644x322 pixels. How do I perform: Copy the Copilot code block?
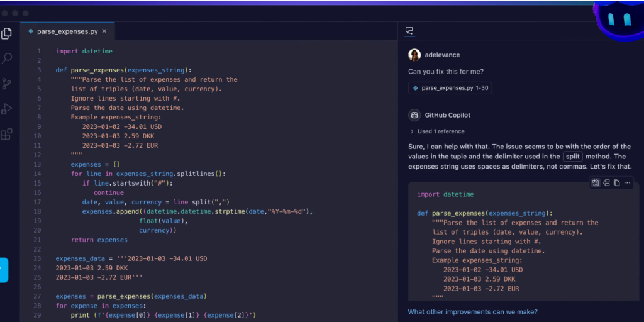[x=616, y=183]
